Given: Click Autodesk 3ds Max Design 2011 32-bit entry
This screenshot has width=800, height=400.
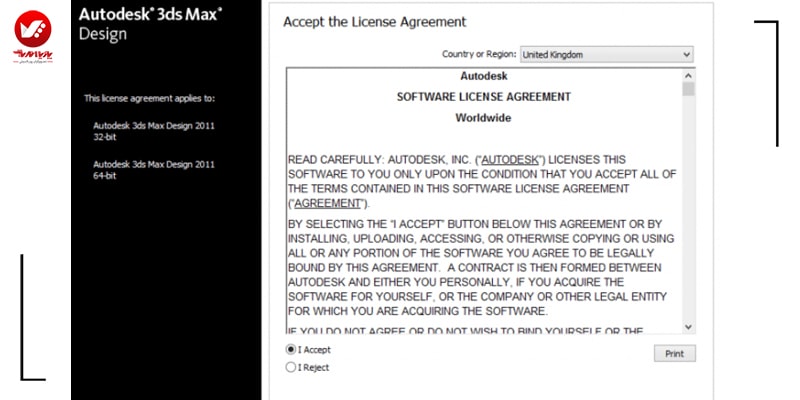Looking at the screenshot, I should coord(154,131).
